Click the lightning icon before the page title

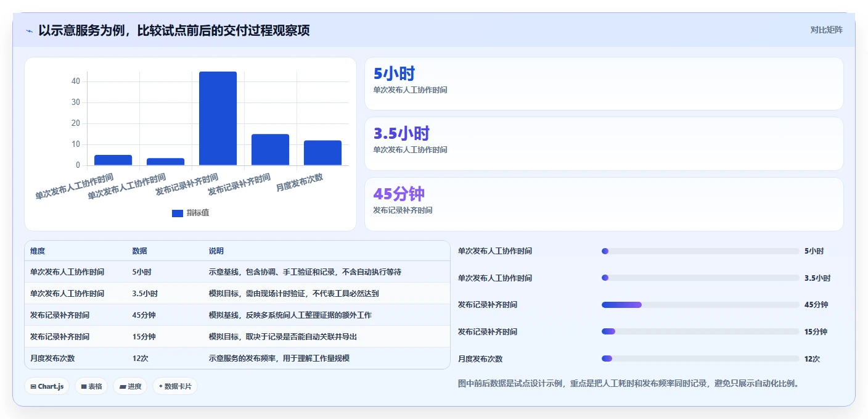click(30, 31)
